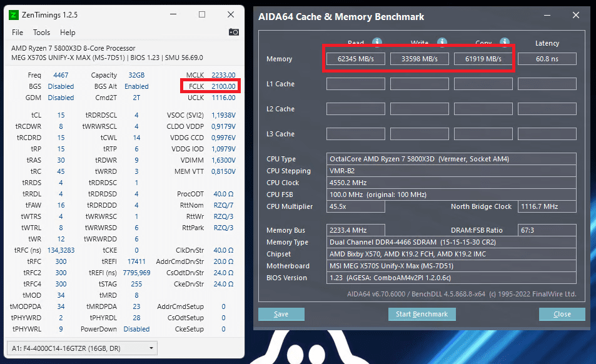
Task: Click the tRAS value 30
Action: pos(61,160)
